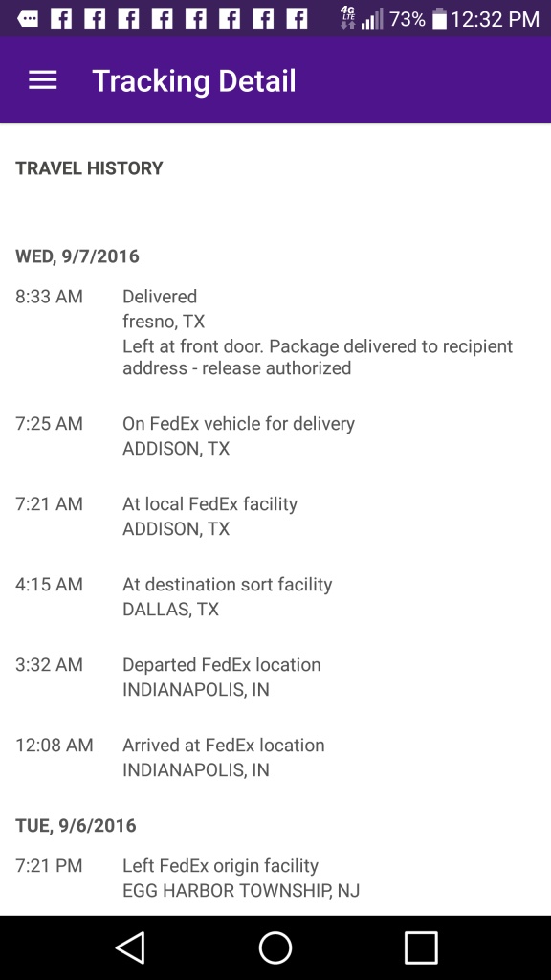The height and width of the screenshot is (980, 551).
Task: Tap the Tracking Detail title
Action: coord(193,81)
